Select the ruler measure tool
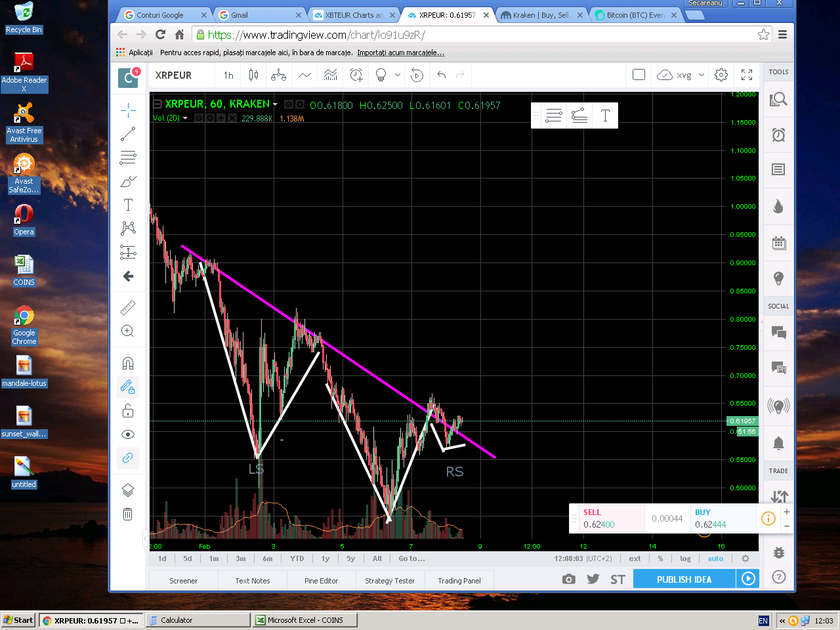 coord(128,307)
